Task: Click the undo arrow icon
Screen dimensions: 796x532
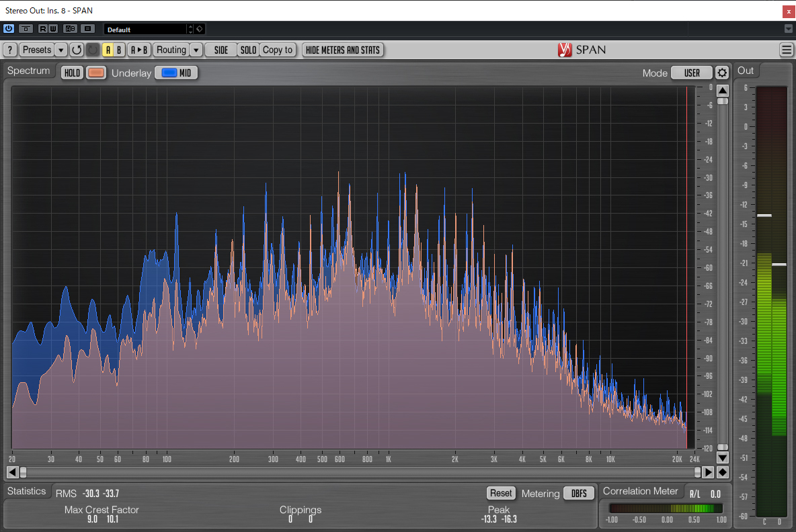Action: point(77,50)
